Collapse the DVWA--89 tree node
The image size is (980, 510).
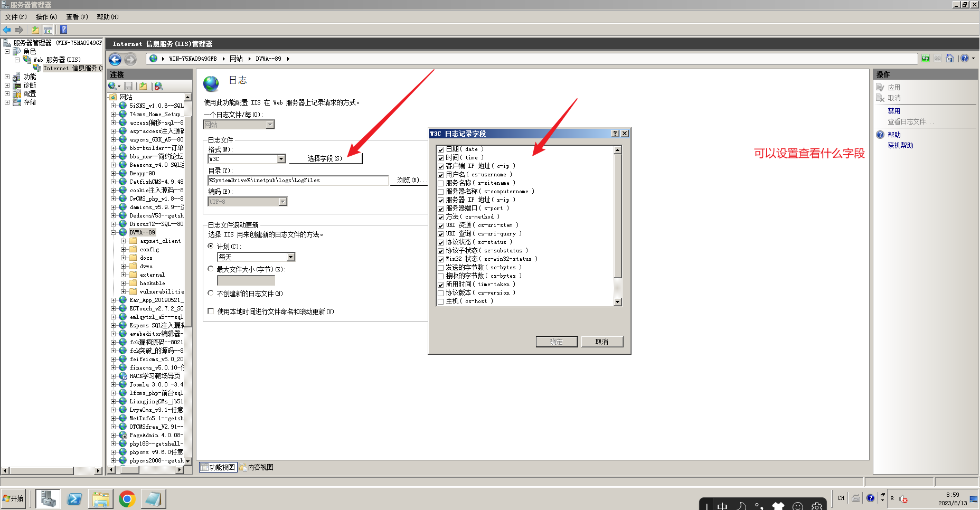click(114, 232)
